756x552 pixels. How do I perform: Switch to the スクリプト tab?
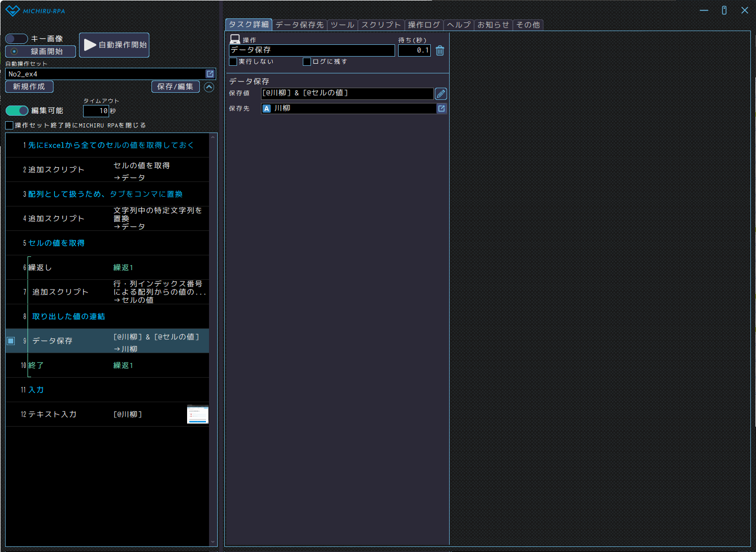[x=381, y=24]
